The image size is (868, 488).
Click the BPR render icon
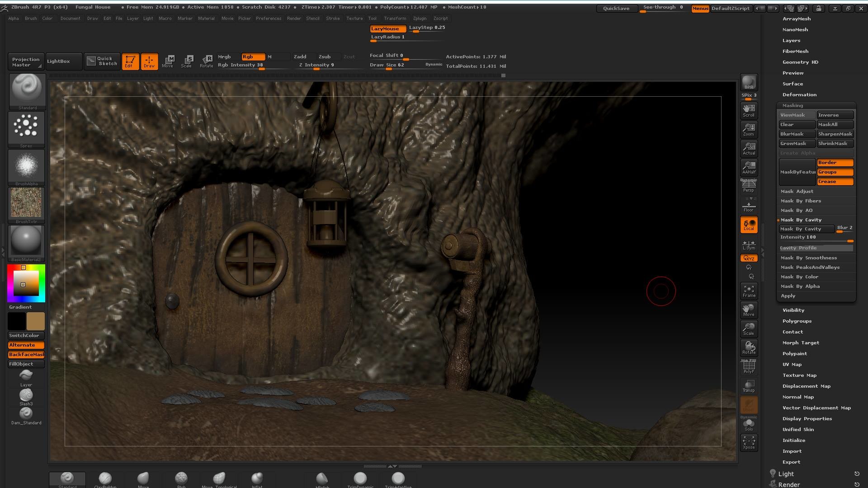tap(749, 82)
